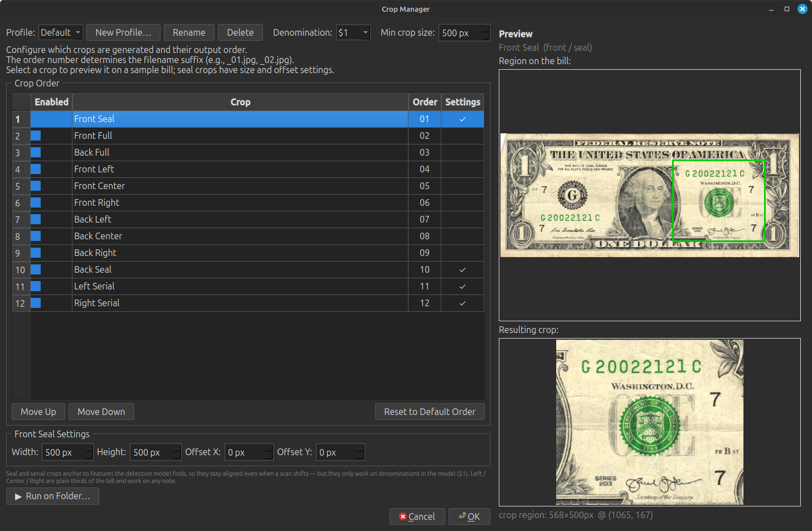Select the Front Center crop row
812x531 pixels.
click(240, 186)
